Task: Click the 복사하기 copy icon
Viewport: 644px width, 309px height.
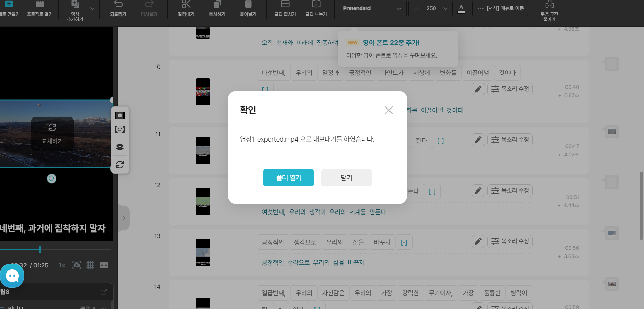Action: click(217, 4)
